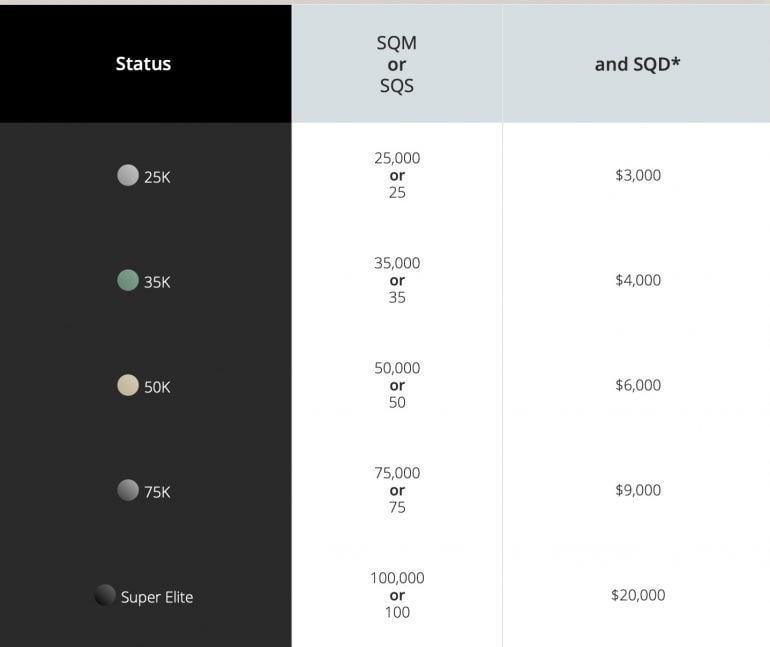Screen dimensions: 770x647
Task: Click the $6,000 SQD value
Action: (x=638, y=385)
